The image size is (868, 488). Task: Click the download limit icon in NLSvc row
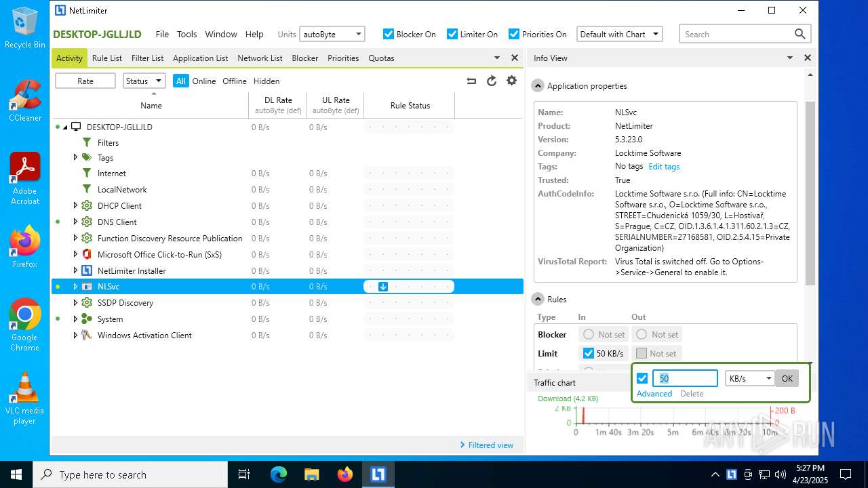tap(383, 287)
